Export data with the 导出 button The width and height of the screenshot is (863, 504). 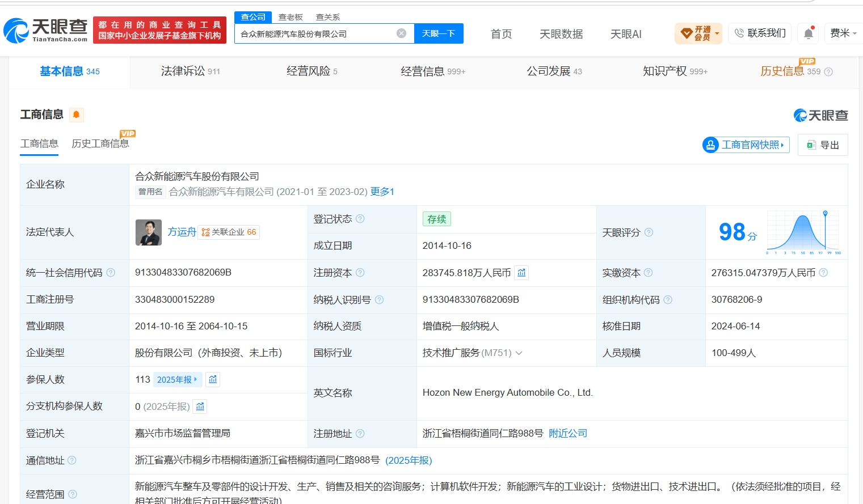(823, 145)
